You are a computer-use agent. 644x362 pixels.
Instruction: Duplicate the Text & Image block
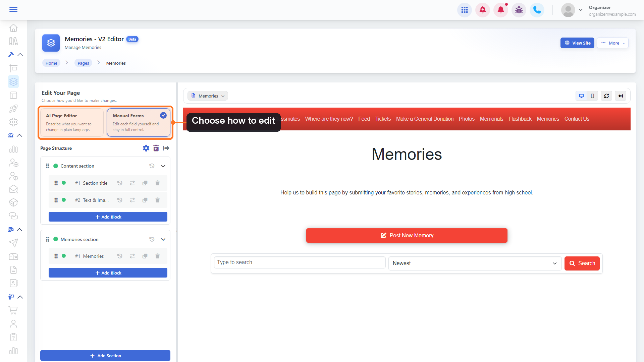145,200
